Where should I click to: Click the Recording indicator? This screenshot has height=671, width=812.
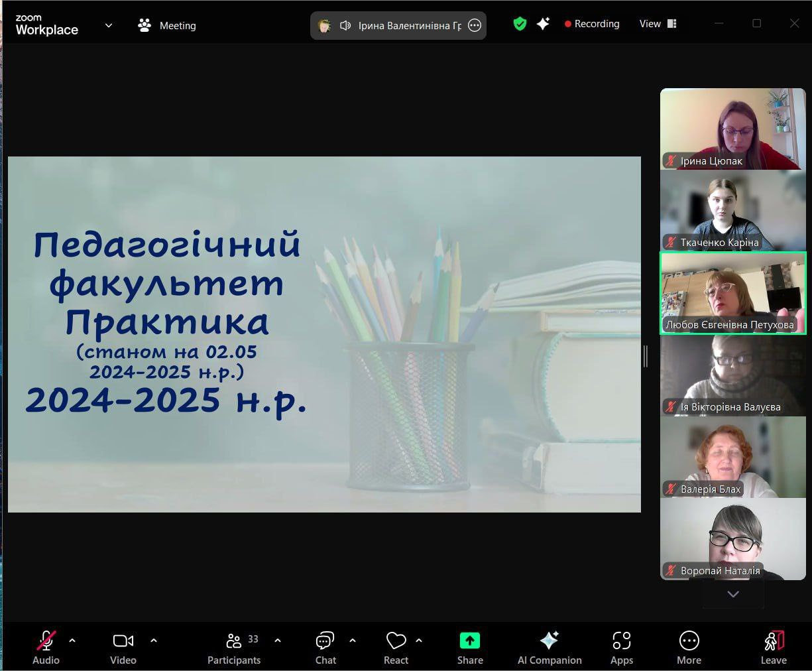(x=592, y=24)
